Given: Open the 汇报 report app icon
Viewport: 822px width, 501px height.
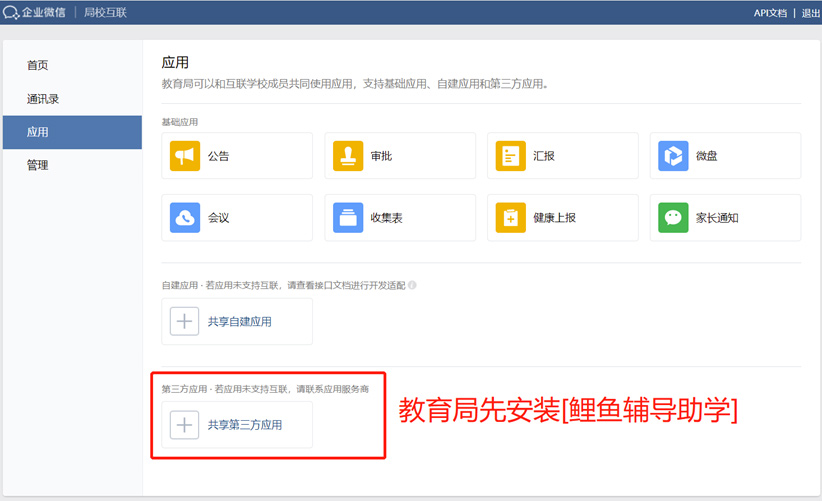Looking at the screenshot, I should pos(511,156).
